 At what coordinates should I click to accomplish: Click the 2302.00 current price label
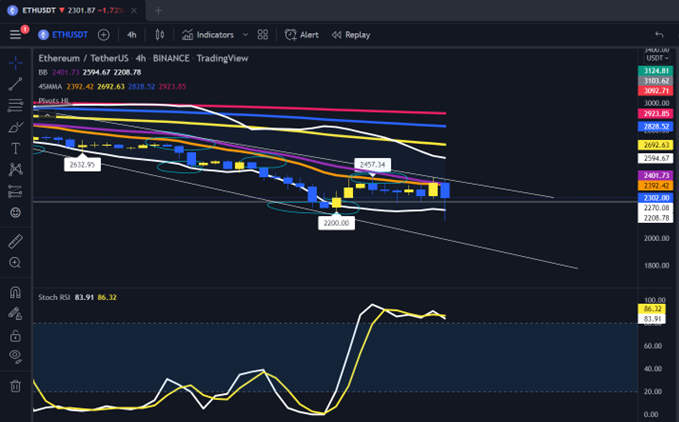click(x=656, y=198)
